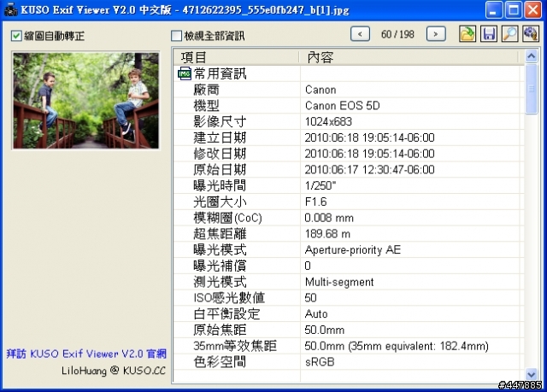Select the 曝光補償 row label
Viewport: 547px width, 392px height.
[220, 266]
